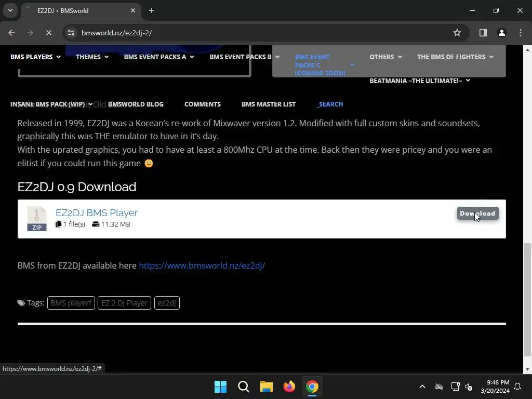Launch Firefox from the taskbar
This screenshot has height=399, width=532.
click(289, 387)
